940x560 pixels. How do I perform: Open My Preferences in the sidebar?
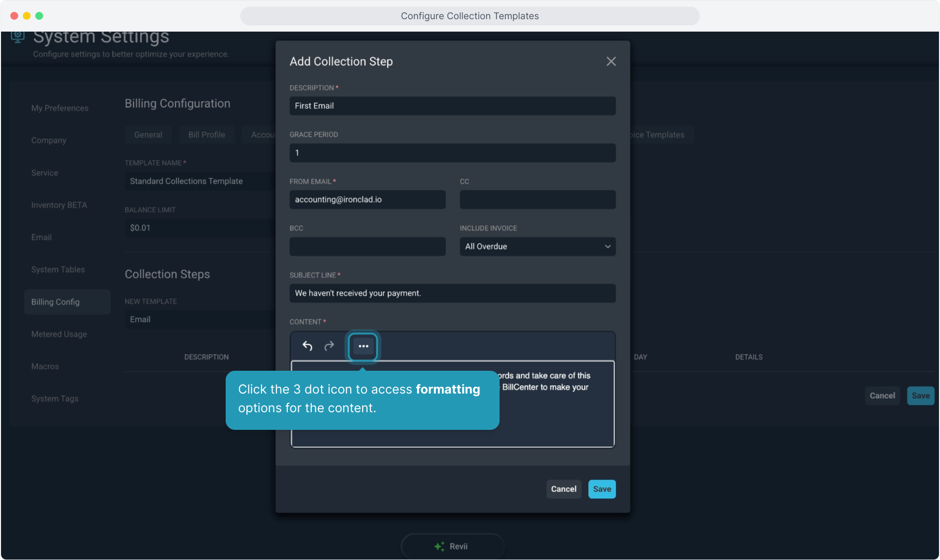60,108
